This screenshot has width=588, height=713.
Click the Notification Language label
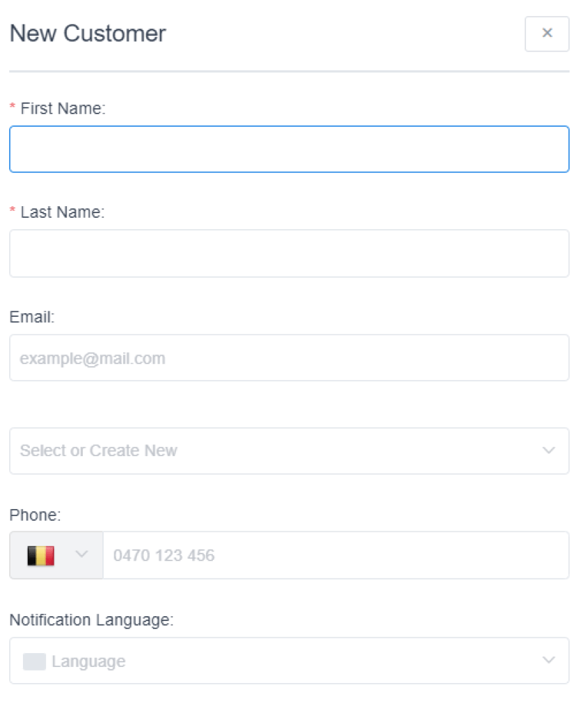click(x=91, y=620)
